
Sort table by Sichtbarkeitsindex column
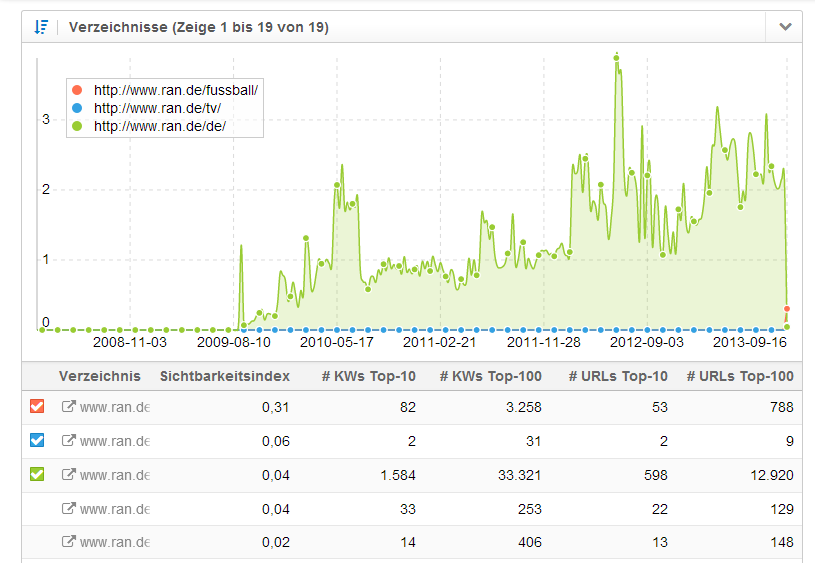pyautogui.click(x=224, y=376)
